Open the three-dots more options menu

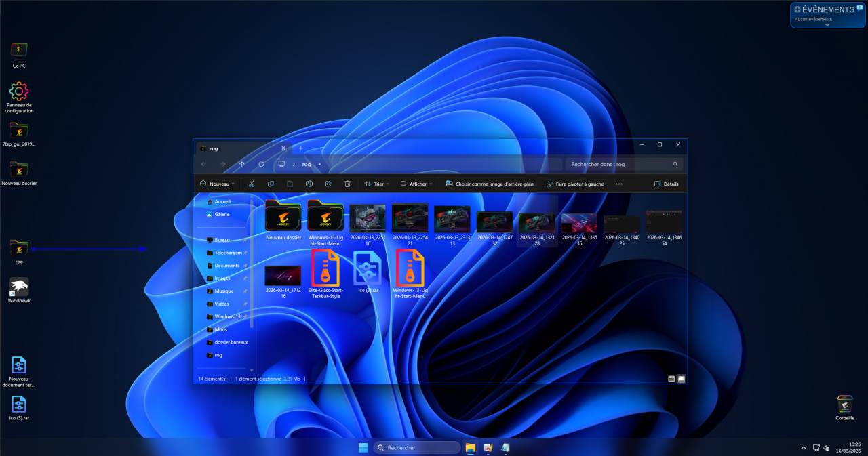pyautogui.click(x=618, y=184)
